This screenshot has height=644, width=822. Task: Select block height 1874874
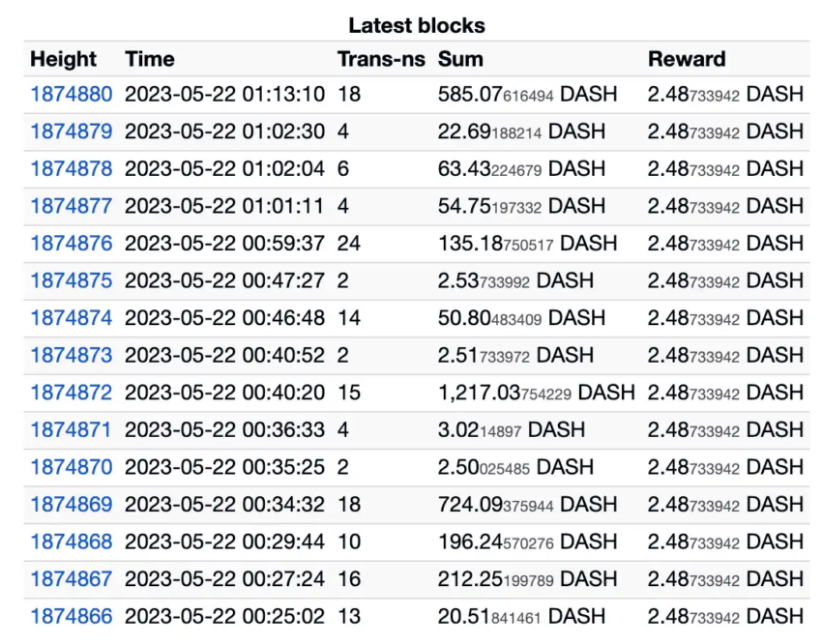[72, 317]
